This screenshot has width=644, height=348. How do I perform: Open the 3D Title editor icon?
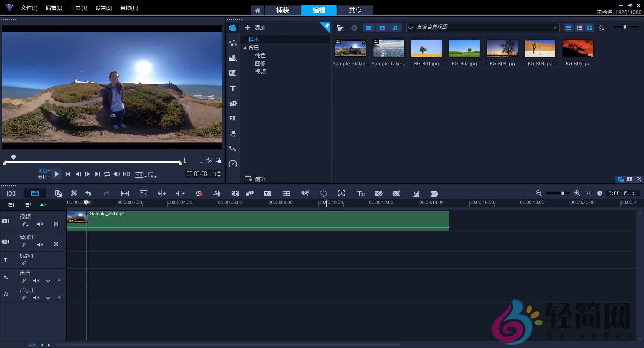coord(361,193)
